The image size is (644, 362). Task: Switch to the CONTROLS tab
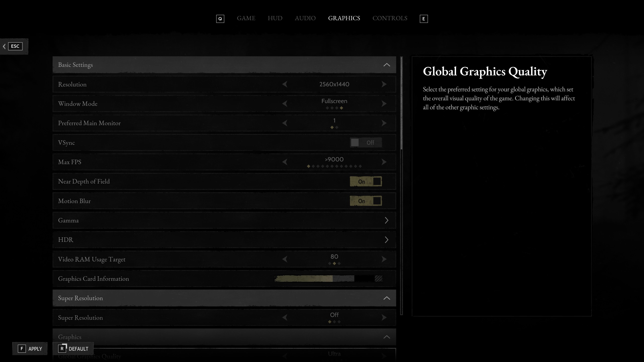390,18
